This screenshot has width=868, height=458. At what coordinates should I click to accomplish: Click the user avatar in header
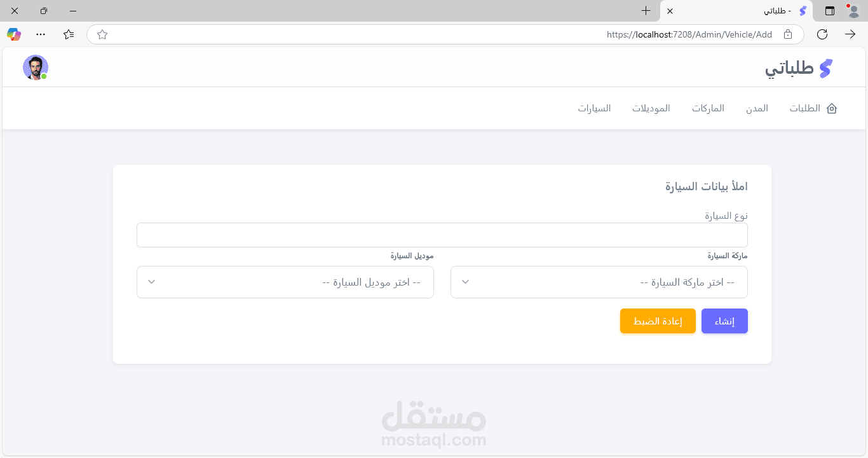pyautogui.click(x=36, y=67)
